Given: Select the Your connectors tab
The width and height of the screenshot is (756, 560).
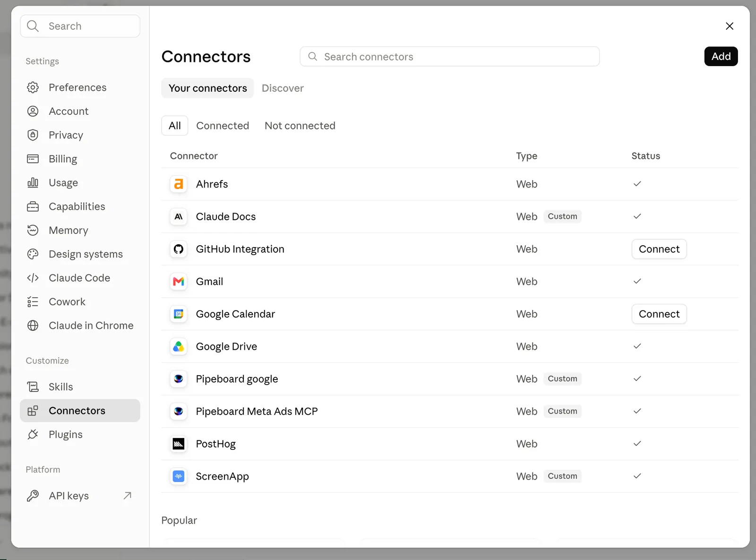Looking at the screenshot, I should (208, 88).
